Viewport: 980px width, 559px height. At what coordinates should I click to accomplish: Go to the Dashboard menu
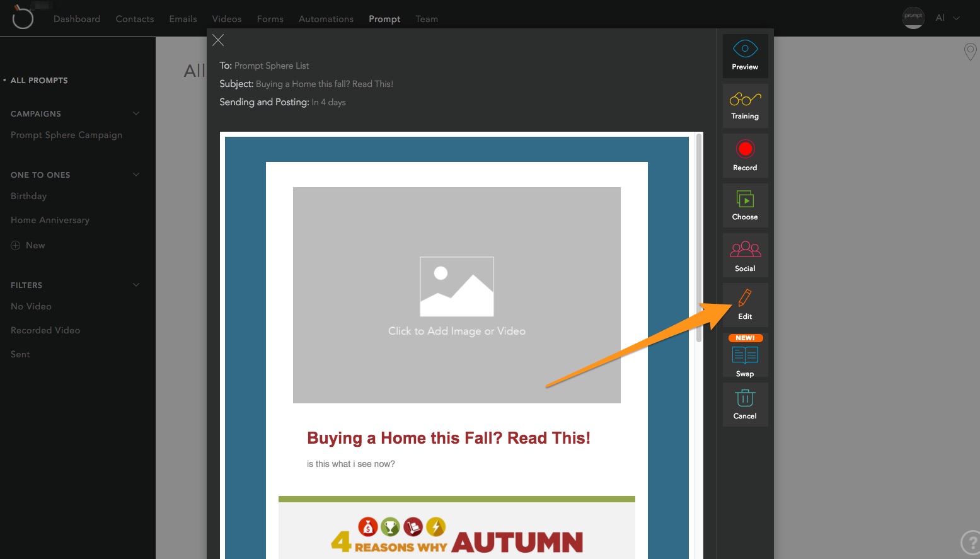click(77, 19)
